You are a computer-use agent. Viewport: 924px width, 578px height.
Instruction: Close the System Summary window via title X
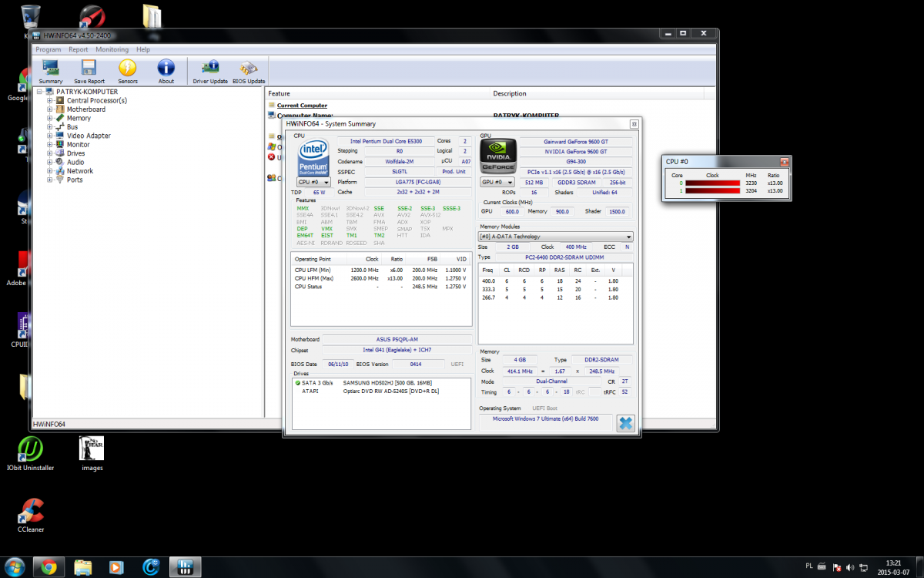(x=634, y=123)
